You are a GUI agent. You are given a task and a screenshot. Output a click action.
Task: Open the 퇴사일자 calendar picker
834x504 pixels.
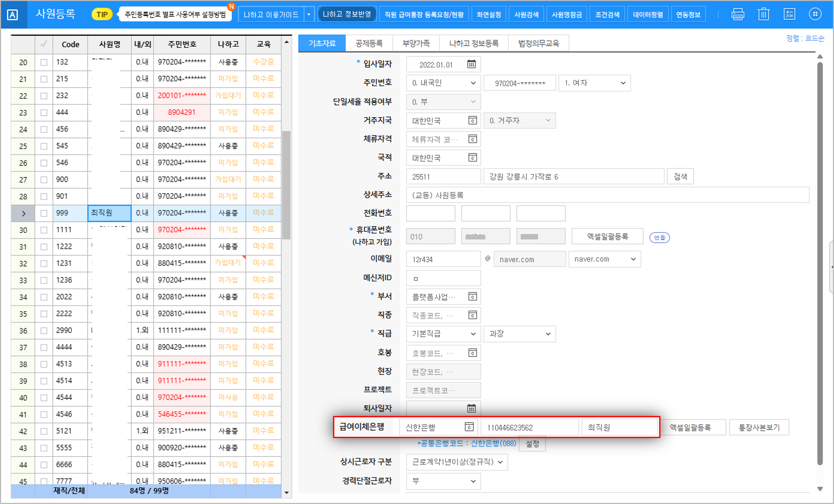tap(472, 408)
